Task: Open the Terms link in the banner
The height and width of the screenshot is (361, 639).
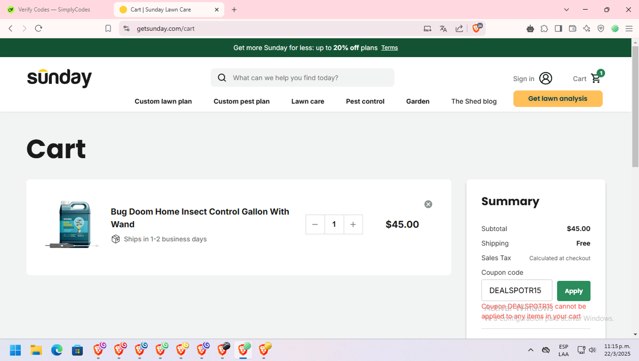Action: [390, 48]
